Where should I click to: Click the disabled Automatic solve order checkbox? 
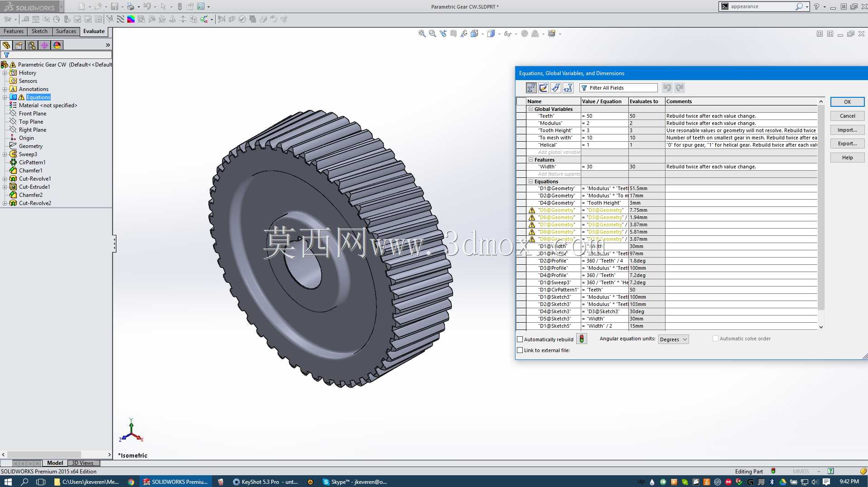[x=716, y=338]
